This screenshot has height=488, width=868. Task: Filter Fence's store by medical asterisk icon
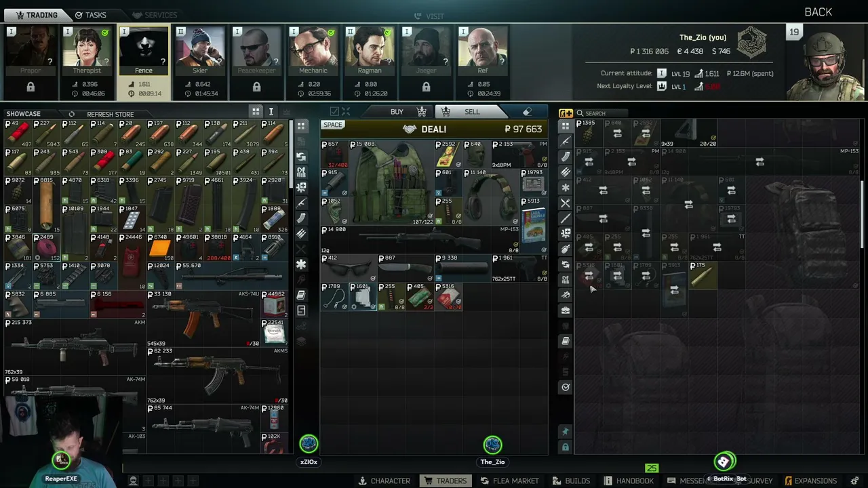point(301,264)
